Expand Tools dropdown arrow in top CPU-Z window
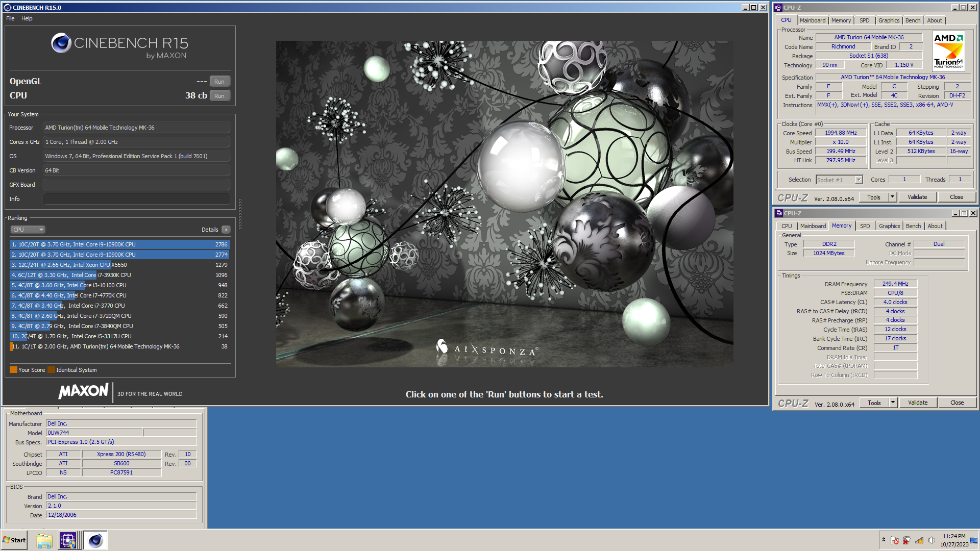The height and width of the screenshot is (551, 980). (x=892, y=197)
